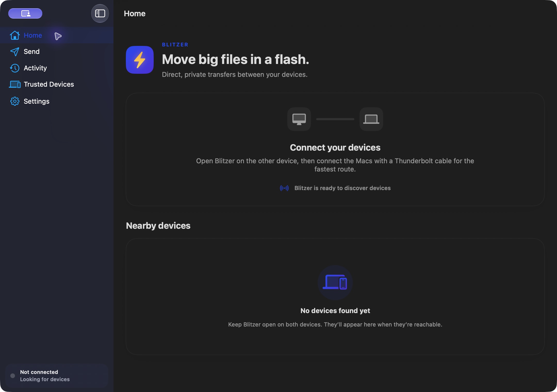Image resolution: width=557 pixels, height=392 pixels.
Task: Click "Looking for devices" status text
Action: [45, 379]
